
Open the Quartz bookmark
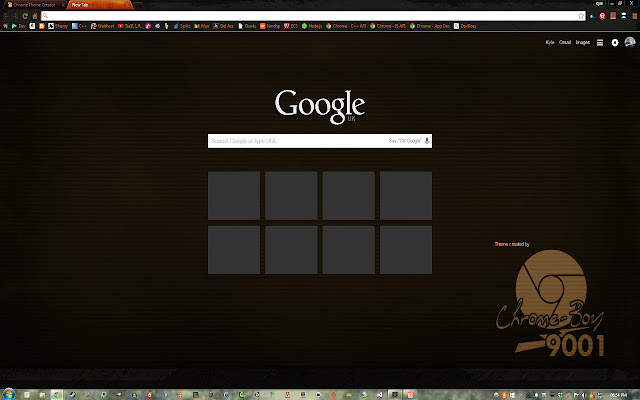[247, 26]
